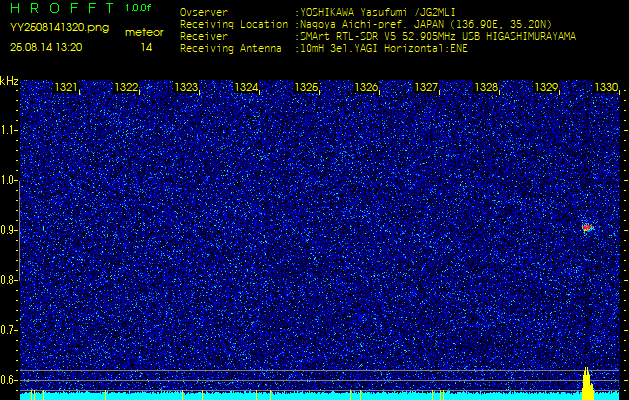Click the 1329 time marker
Viewport: 629px width, 400px height.
click(x=546, y=87)
